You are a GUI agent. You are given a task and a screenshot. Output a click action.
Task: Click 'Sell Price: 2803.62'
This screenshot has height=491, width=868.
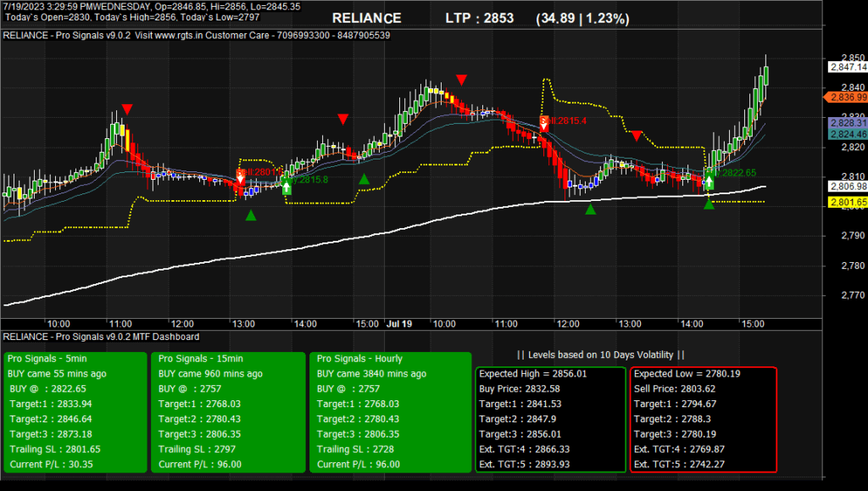pos(675,388)
